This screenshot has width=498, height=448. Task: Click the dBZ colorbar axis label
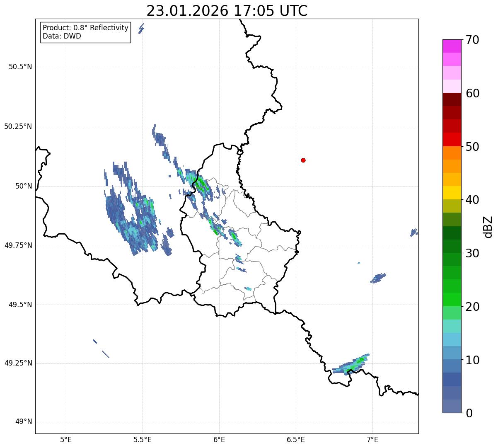click(488, 227)
